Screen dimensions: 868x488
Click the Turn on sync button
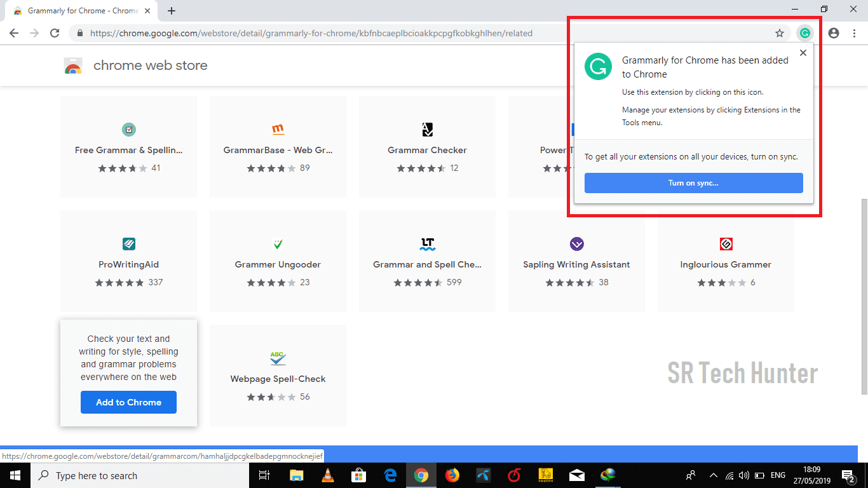tap(693, 183)
